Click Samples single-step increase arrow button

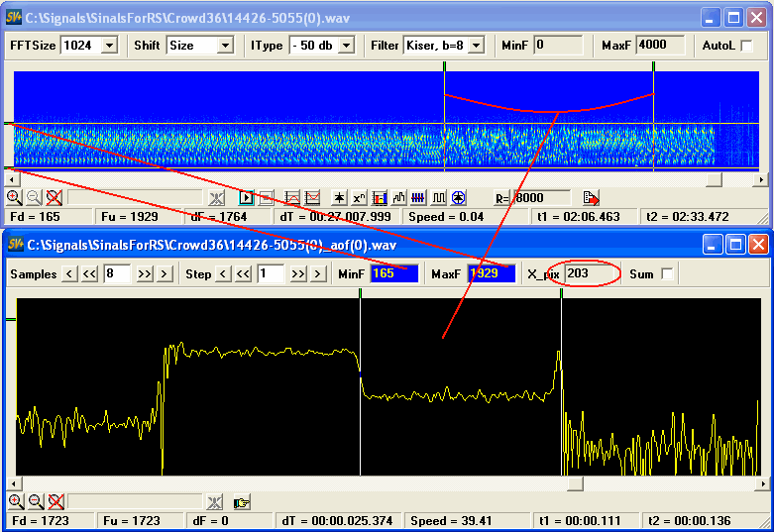coord(165,273)
